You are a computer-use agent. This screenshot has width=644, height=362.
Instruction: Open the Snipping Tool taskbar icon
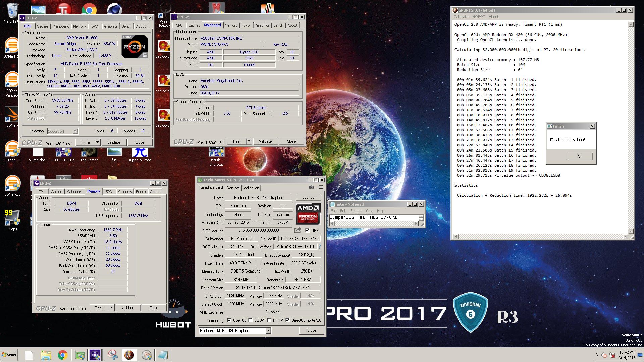tap(113, 355)
